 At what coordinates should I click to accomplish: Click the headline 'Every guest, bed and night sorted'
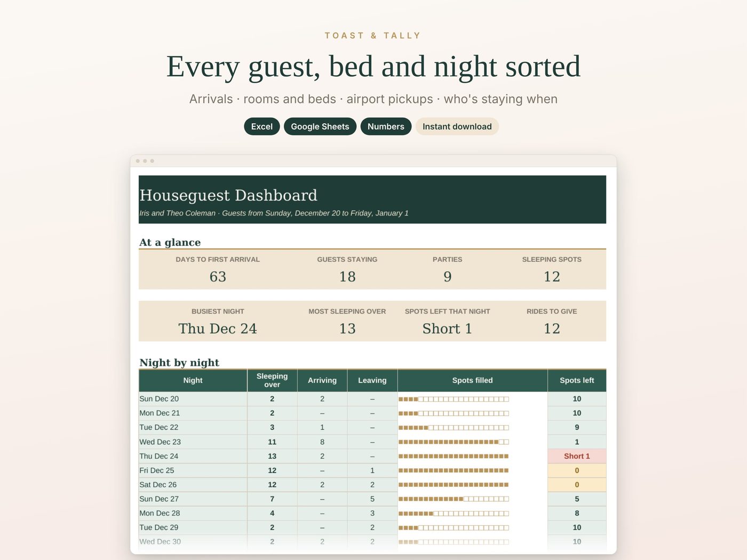tap(373, 67)
